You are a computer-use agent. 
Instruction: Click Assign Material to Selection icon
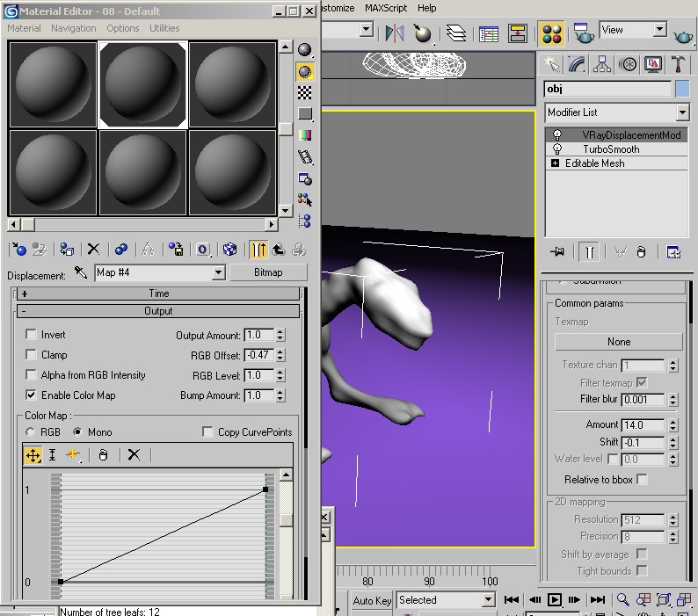(67, 250)
